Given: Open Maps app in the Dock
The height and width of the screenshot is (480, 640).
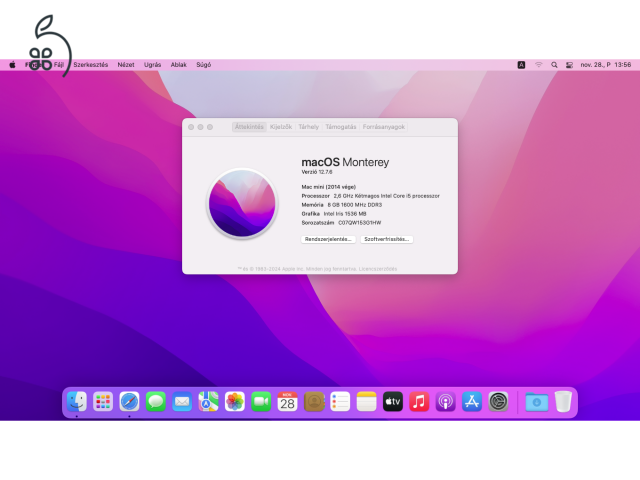Looking at the screenshot, I should tap(208, 402).
